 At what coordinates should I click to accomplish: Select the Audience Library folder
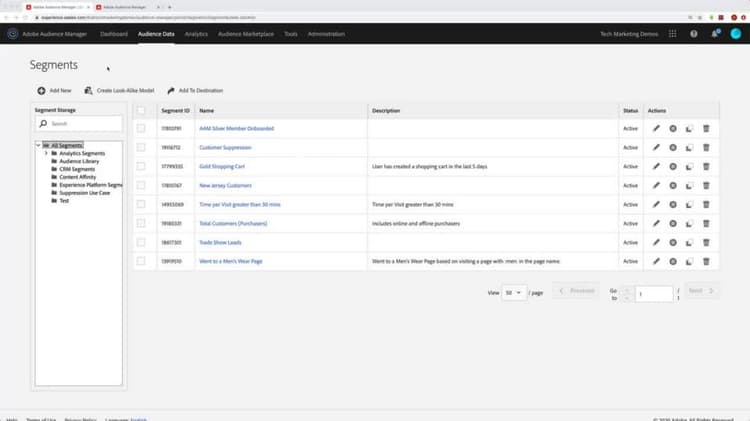(x=79, y=161)
